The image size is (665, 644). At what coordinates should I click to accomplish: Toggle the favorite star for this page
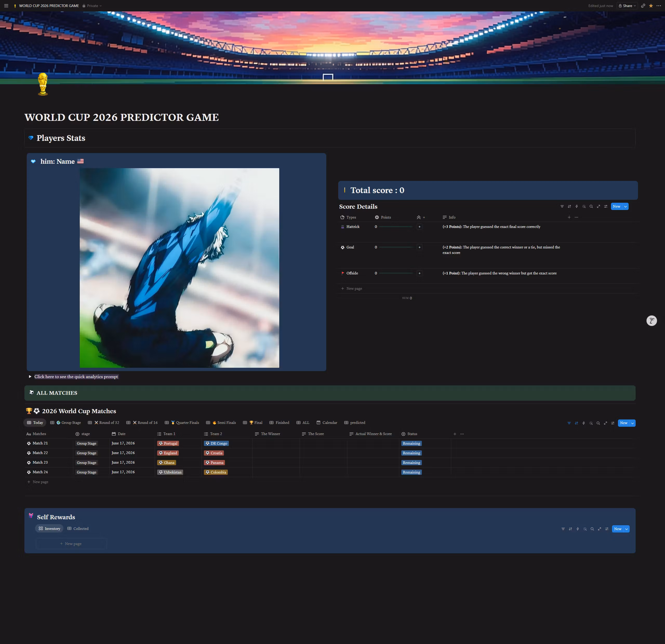coord(651,6)
